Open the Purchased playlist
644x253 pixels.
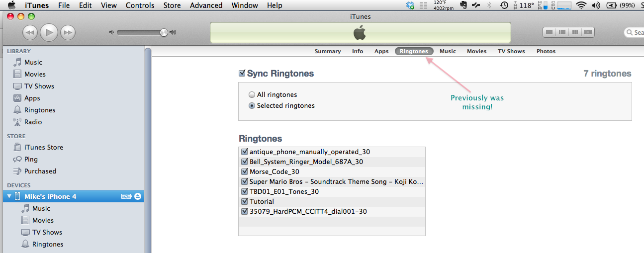coord(35,171)
